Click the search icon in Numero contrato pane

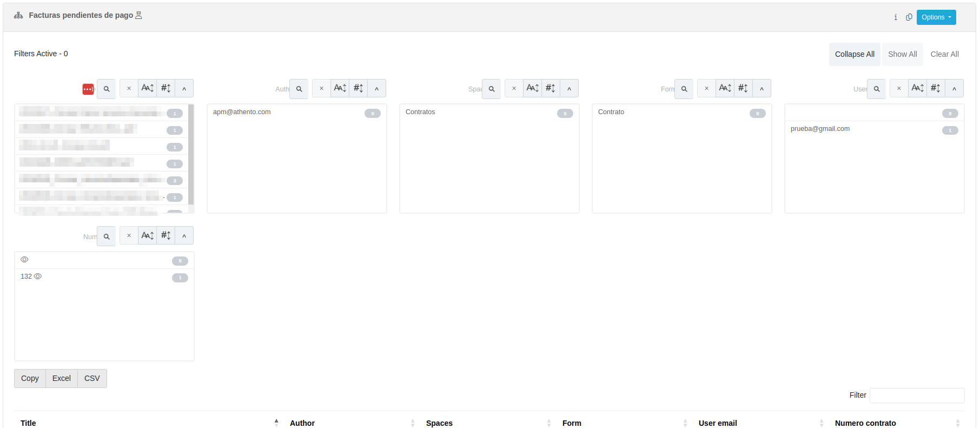pyautogui.click(x=107, y=236)
